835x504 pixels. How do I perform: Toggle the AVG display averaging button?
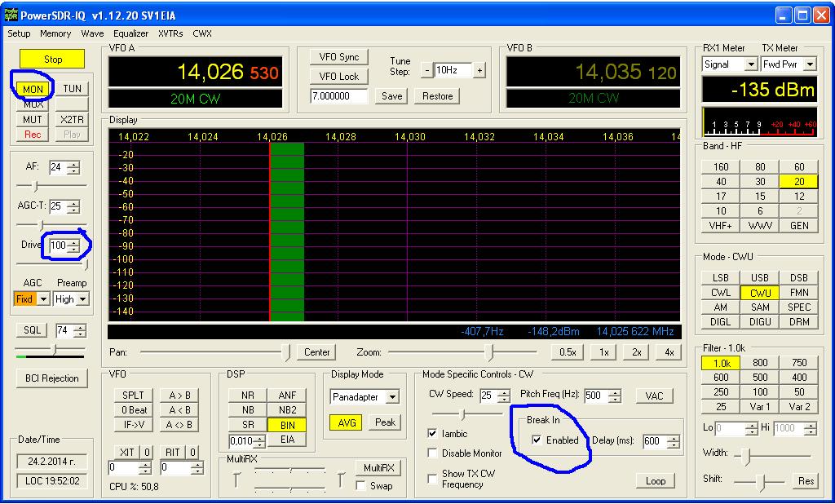pos(346,422)
